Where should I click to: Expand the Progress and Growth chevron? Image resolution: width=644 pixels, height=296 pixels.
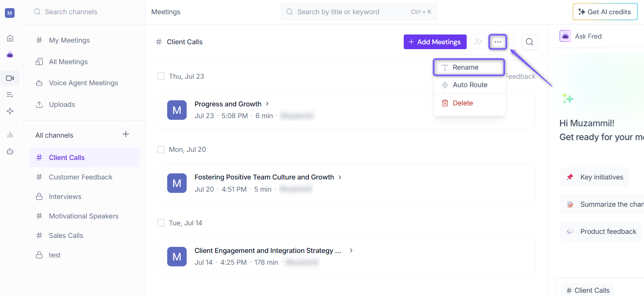point(267,104)
